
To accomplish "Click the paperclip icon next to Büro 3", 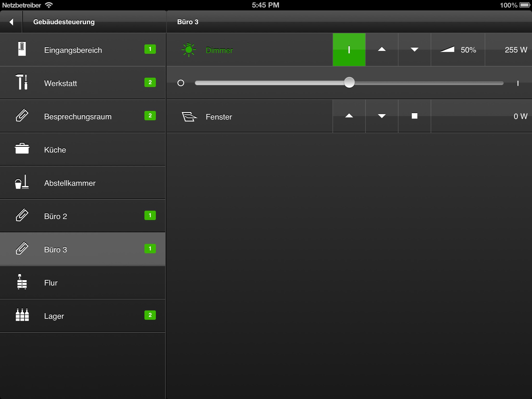I will [x=22, y=248].
